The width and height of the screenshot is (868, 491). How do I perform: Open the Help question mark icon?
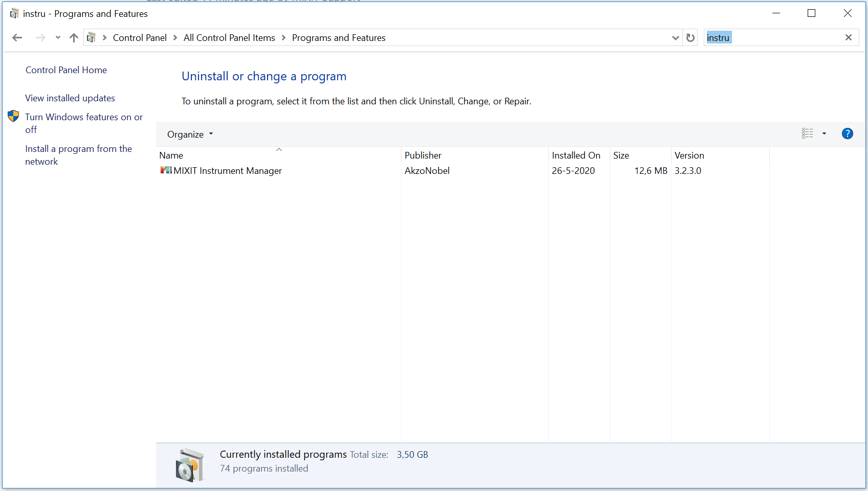(847, 134)
